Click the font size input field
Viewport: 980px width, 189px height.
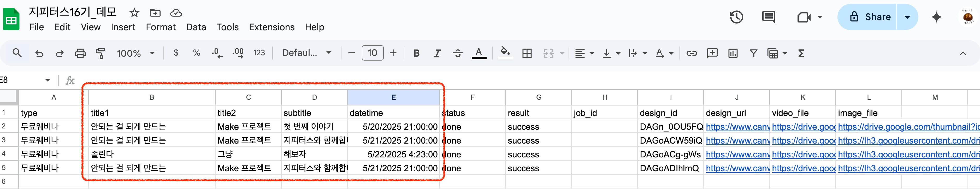(x=372, y=53)
